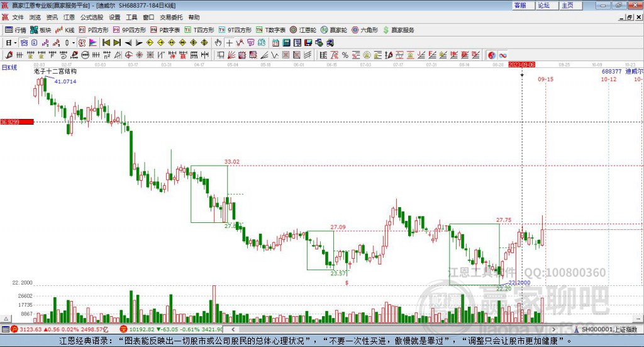Jump to the last bar with the skip-to-end icon
This screenshot has width=644, height=347.
pos(117,43)
